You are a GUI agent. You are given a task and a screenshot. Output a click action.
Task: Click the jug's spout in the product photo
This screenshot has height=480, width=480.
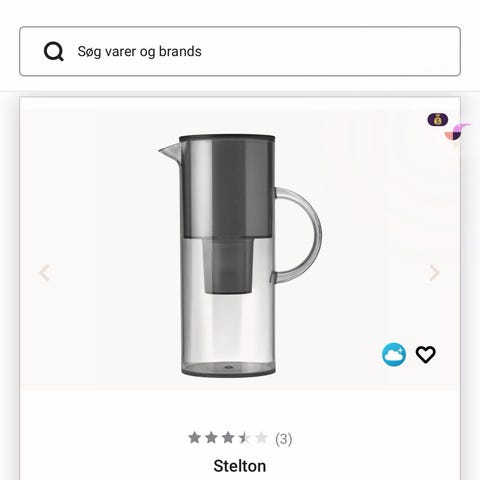pyautogui.click(x=169, y=152)
